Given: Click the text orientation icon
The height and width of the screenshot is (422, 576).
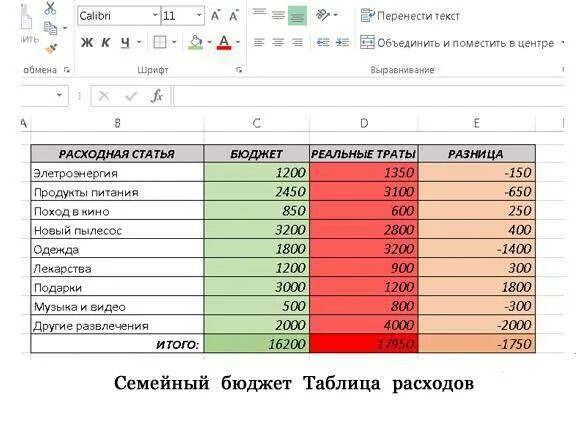Looking at the screenshot, I should [323, 15].
